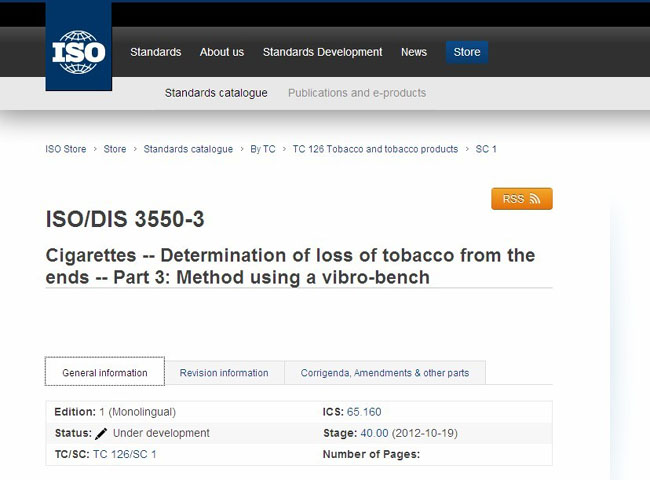Click the Store breadcrumb link

[x=115, y=149]
